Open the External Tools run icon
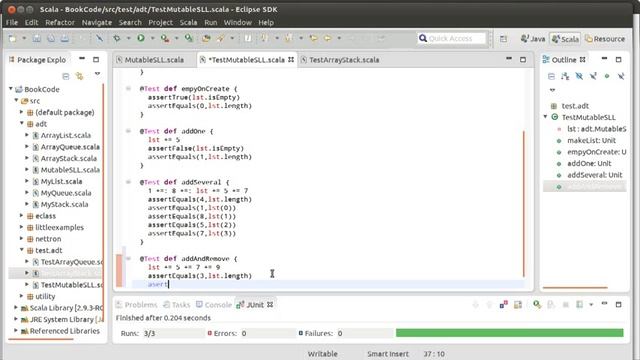 tap(165, 38)
